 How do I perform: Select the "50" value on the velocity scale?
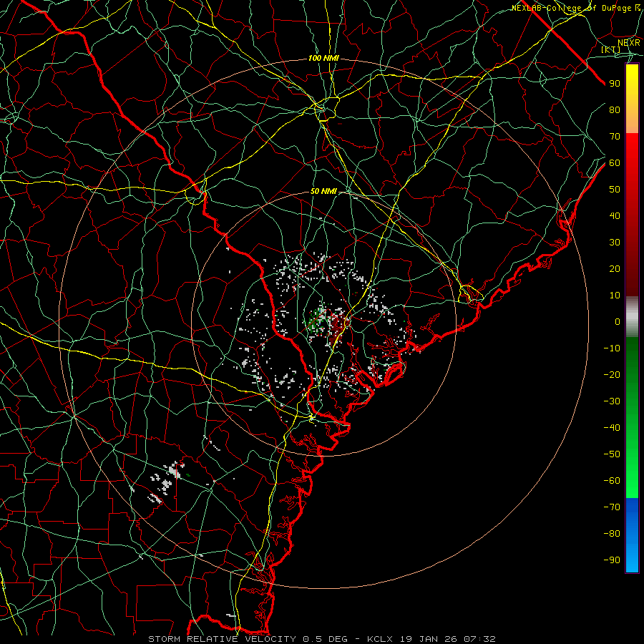coord(615,190)
